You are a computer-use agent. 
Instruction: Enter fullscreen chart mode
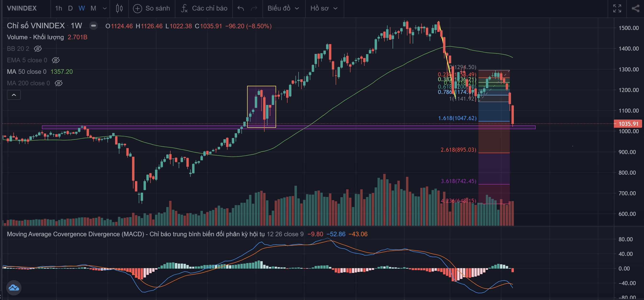[617, 9]
